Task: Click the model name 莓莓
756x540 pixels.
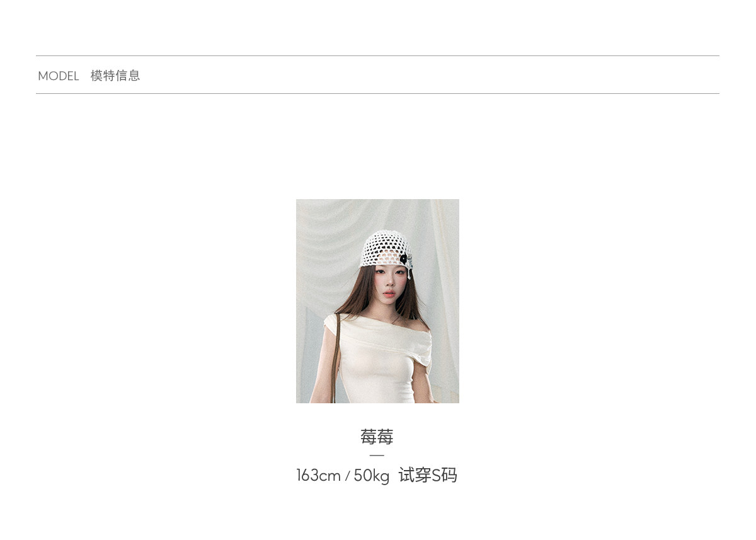Action: coord(377,437)
